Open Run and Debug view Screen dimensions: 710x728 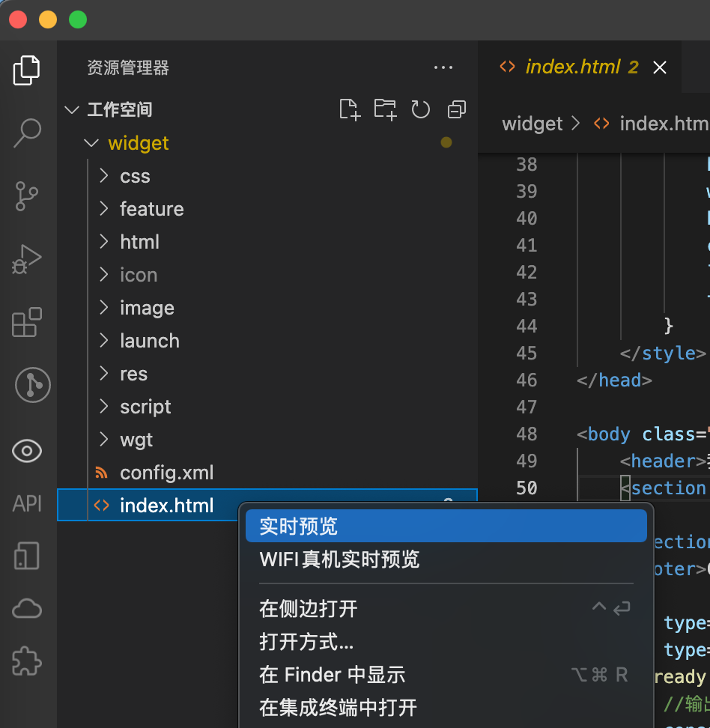coord(27,259)
